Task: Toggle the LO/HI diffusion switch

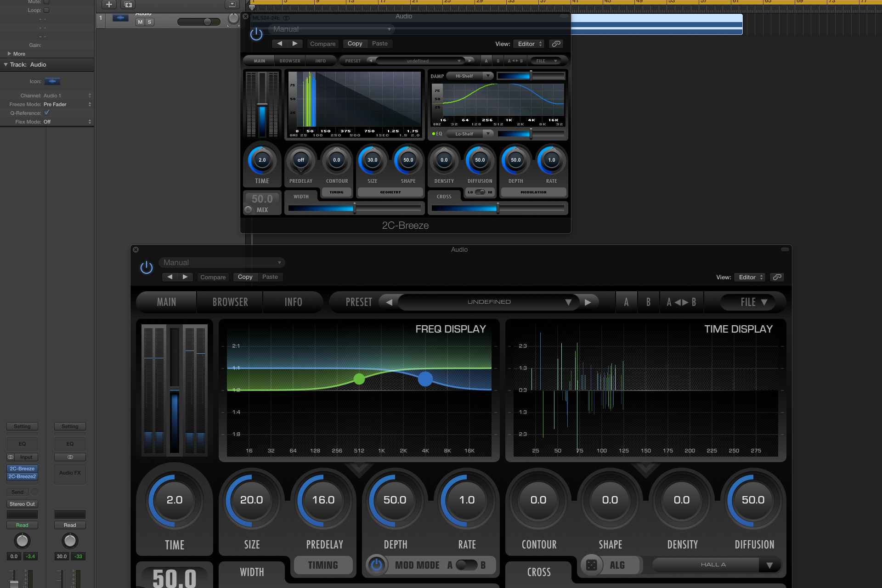Action: coord(480,192)
